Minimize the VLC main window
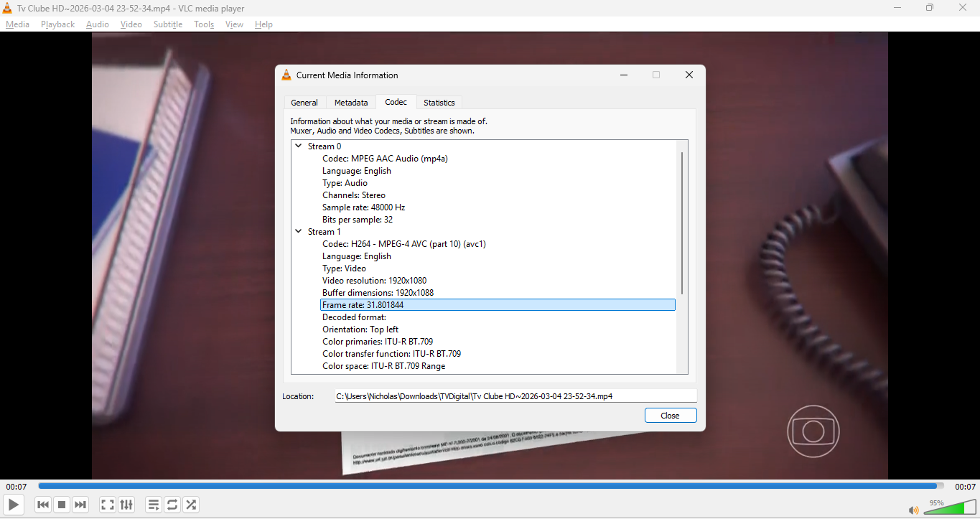The height and width of the screenshot is (519, 980). click(897, 8)
